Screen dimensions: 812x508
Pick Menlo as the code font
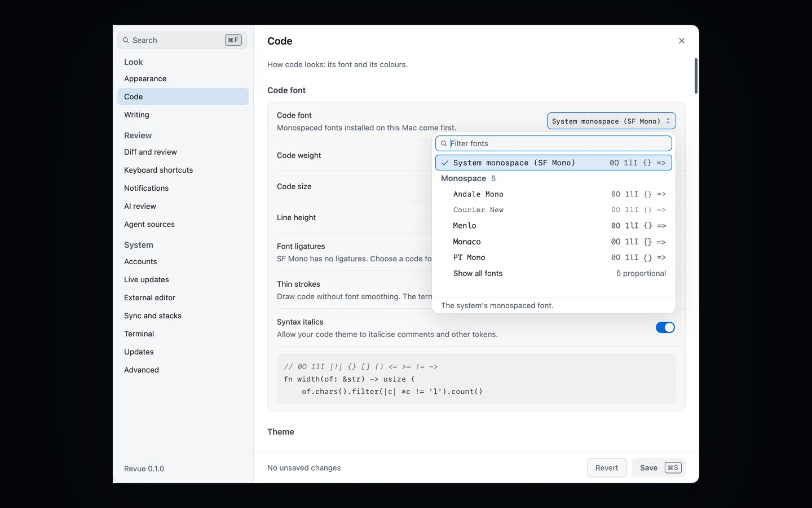pos(554,226)
